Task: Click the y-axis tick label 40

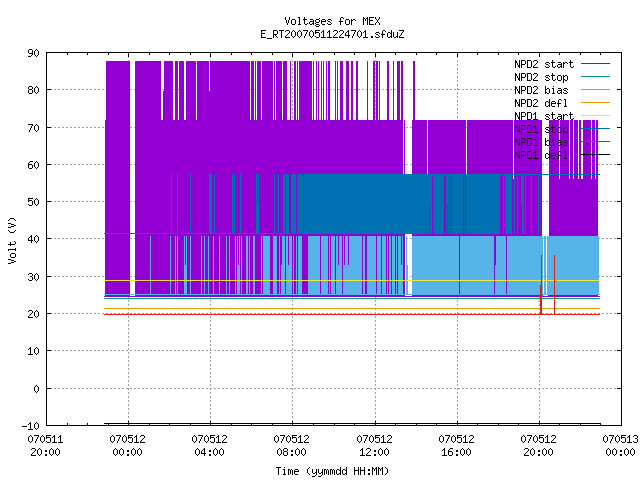Action: 33,239
